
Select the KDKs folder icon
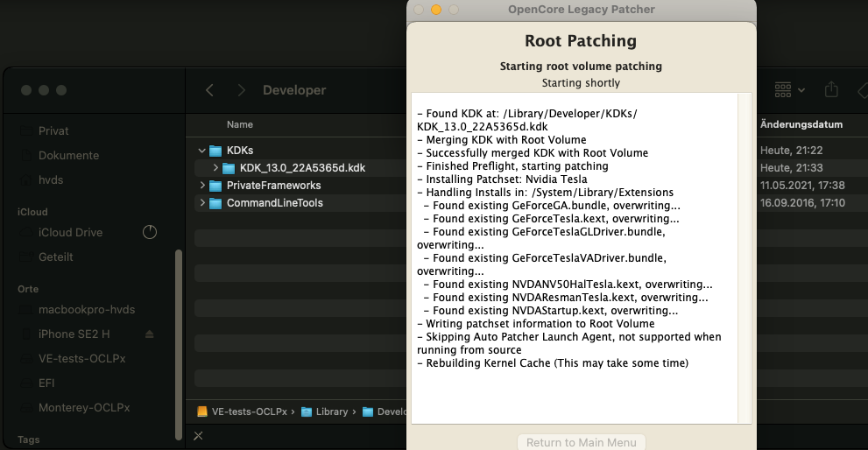(x=215, y=151)
